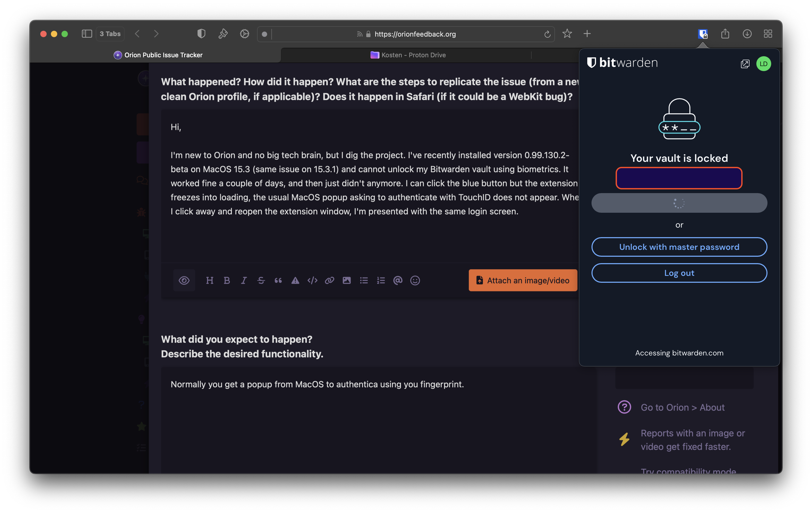Viewport: 812px width, 513px height.
Task: Open the tab overview grid
Action: (768, 34)
